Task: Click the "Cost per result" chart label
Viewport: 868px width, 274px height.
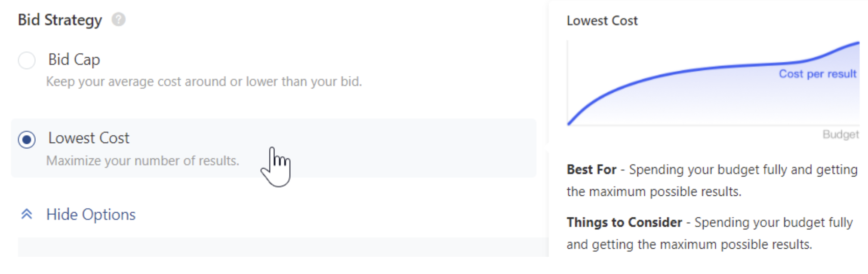Action: [817, 74]
